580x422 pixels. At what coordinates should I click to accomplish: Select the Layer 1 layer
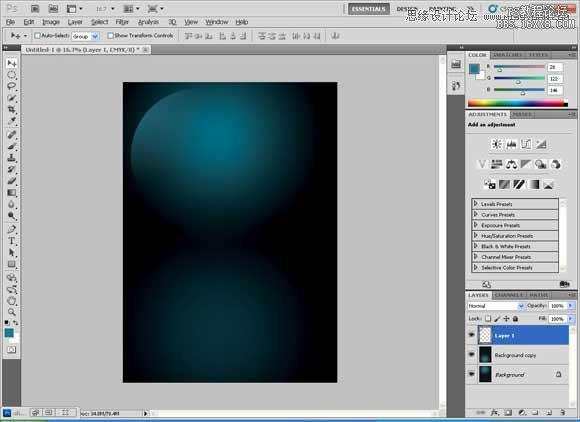523,335
